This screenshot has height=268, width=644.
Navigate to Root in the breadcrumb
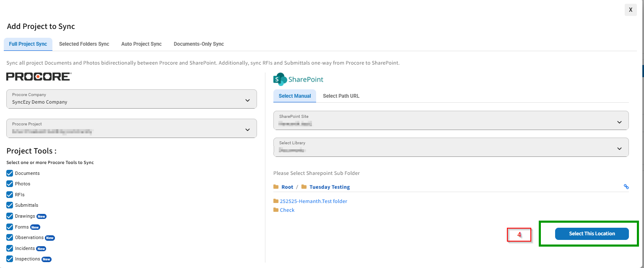(287, 187)
